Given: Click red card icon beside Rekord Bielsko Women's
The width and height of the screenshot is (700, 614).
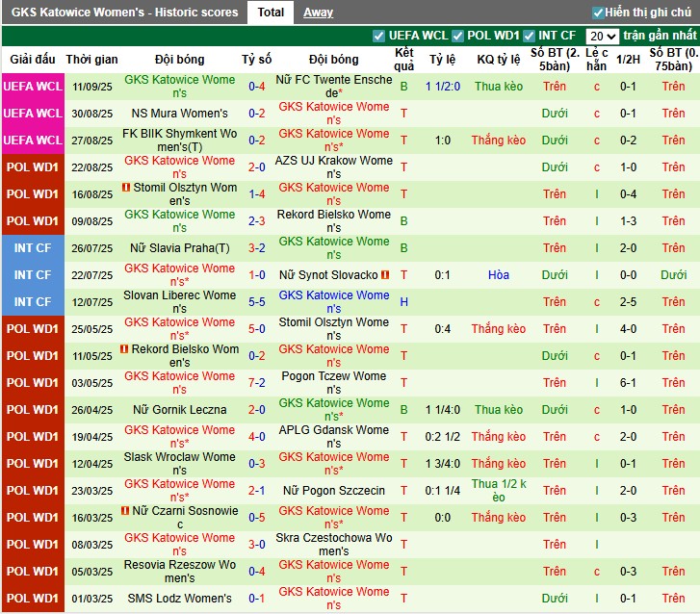Looking at the screenshot, I should click(125, 349).
